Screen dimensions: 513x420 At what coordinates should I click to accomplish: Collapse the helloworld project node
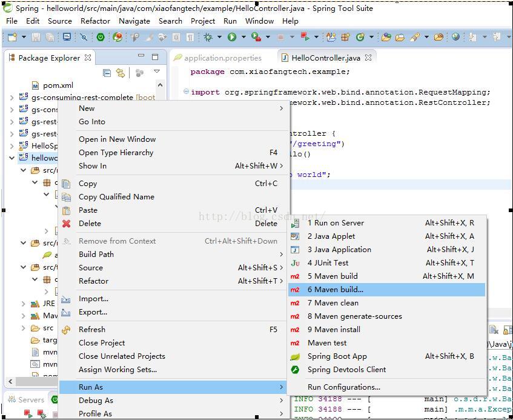(12, 158)
